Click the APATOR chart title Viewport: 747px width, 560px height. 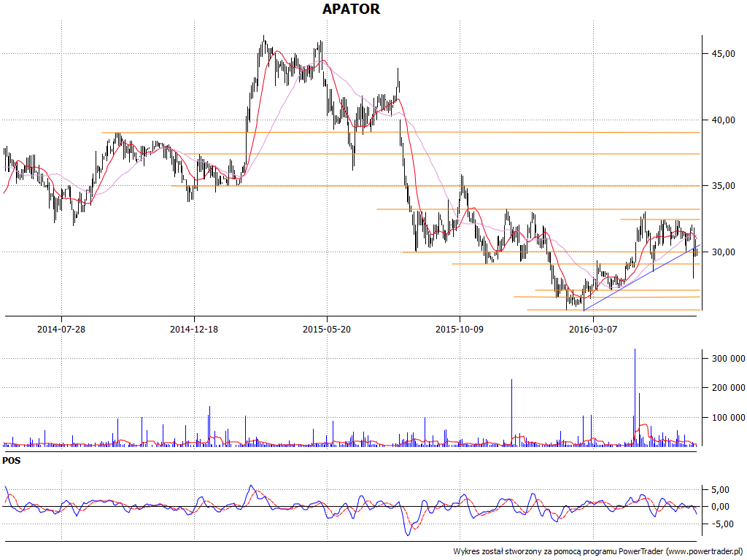[x=351, y=9]
